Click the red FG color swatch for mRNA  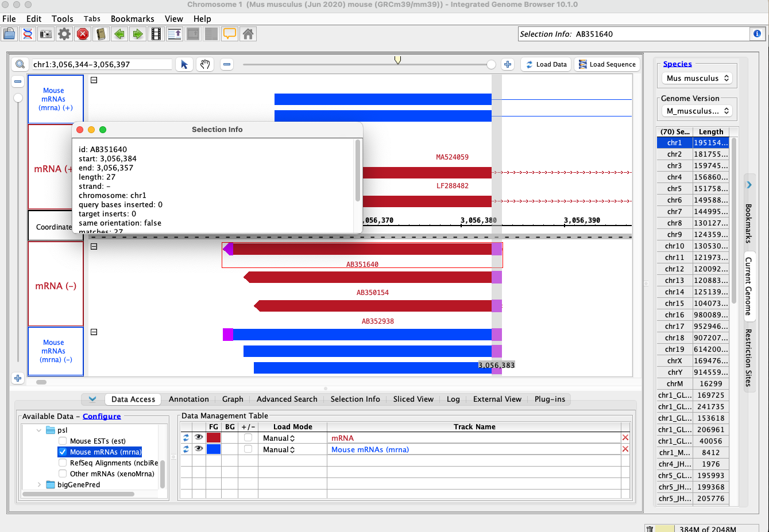coord(214,437)
